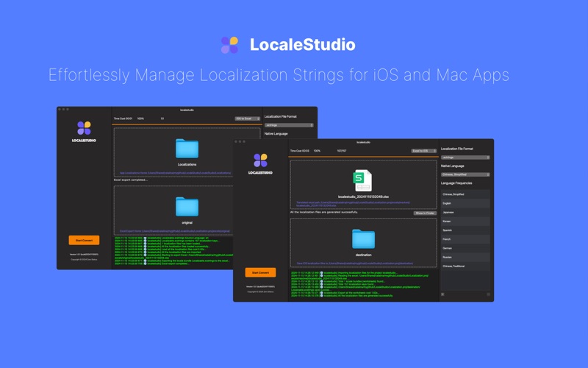Screen dimensions: 588x368
Task: Open the Native Language dropdown showing Chinese, Simplified
Action: tap(465, 174)
